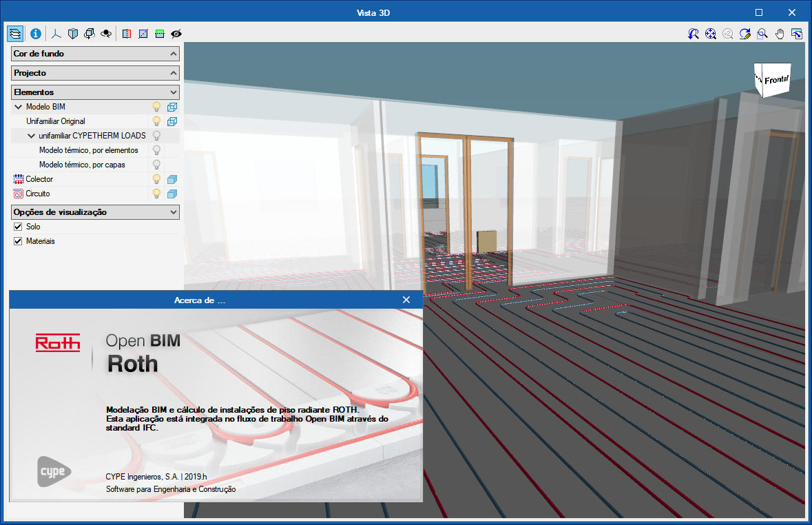Show the axes icon in toolbar

[x=56, y=34]
